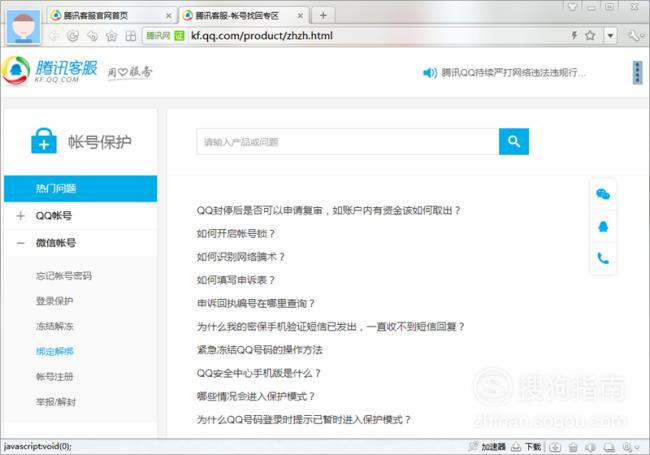Open question QQ封停后是否可以申请复审
This screenshot has height=455, width=650.
329,211
